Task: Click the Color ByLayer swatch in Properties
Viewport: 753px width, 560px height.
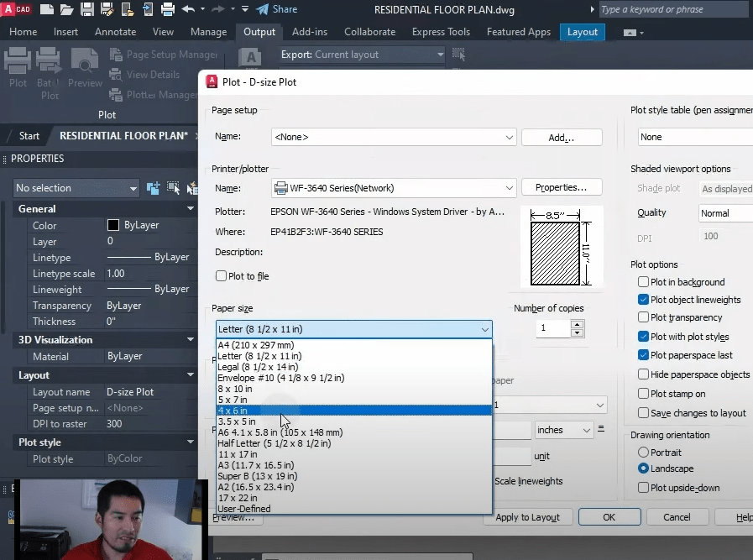Action: (113, 225)
